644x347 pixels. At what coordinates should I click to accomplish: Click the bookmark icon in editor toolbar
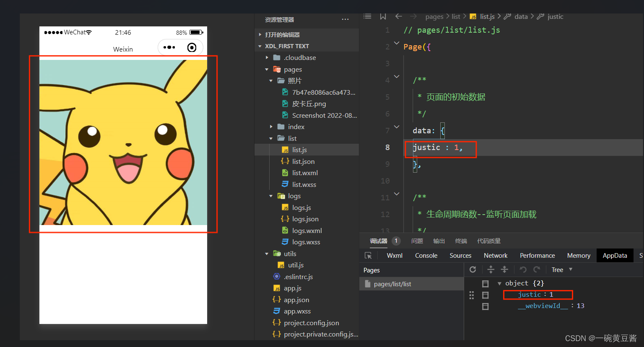pos(383,16)
